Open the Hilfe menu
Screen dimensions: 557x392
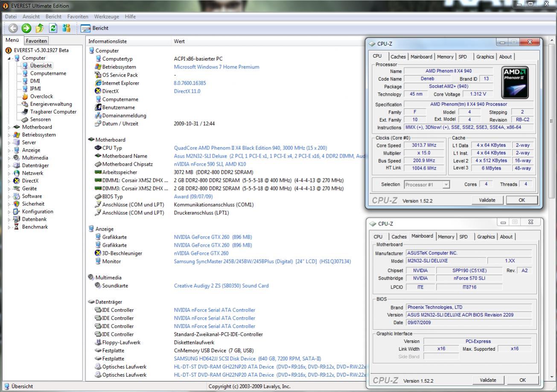coord(130,17)
